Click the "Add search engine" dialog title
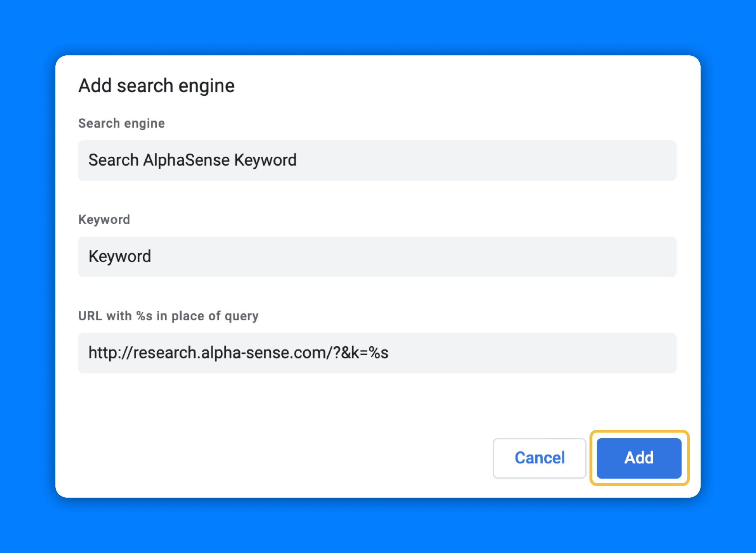This screenshot has width=756, height=553. point(156,86)
